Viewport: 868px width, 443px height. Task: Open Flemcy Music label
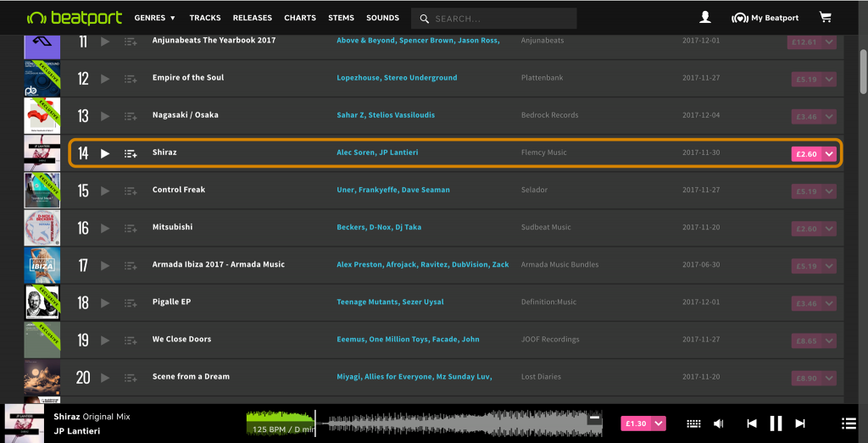pos(543,152)
